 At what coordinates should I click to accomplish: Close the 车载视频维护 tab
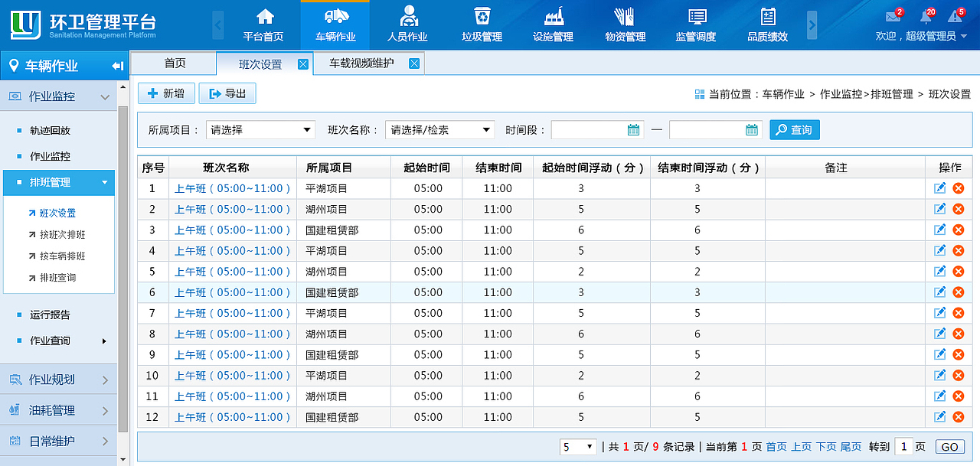click(414, 64)
